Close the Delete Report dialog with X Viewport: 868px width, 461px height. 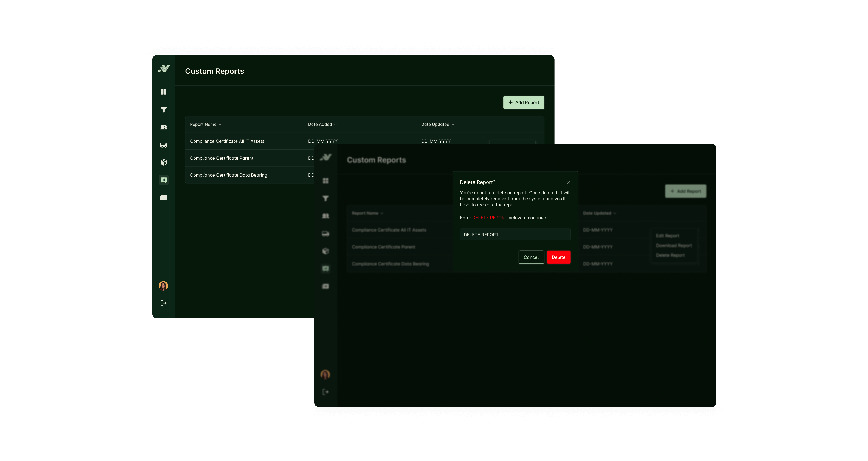pyautogui.click(x=568, y=183)
